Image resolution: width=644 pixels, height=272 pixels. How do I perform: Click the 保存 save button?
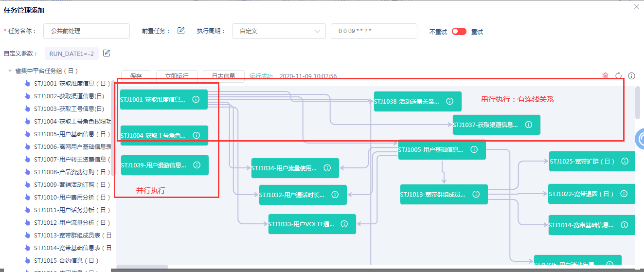tap(136, 76)
